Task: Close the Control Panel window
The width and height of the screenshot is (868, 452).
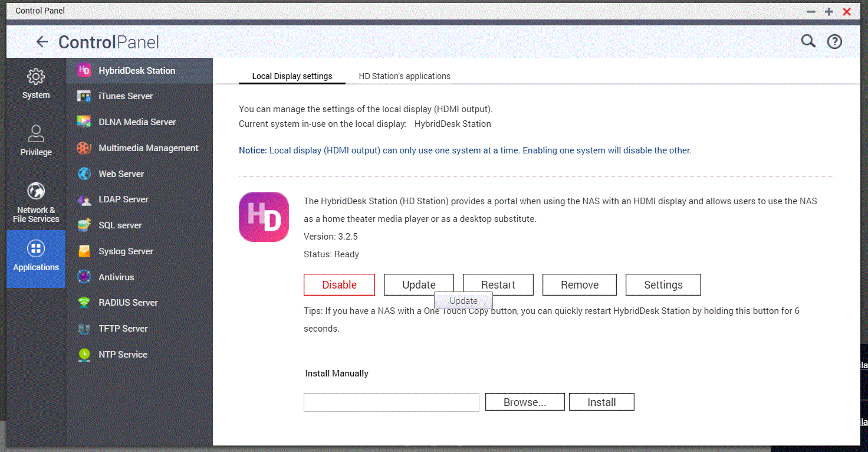Action: click(847, 11)
